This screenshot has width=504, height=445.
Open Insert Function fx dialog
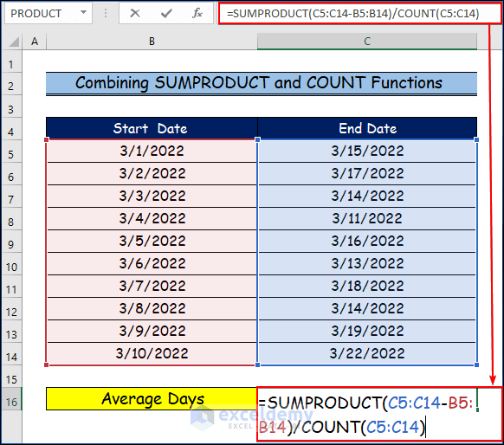tap(197, 13)
